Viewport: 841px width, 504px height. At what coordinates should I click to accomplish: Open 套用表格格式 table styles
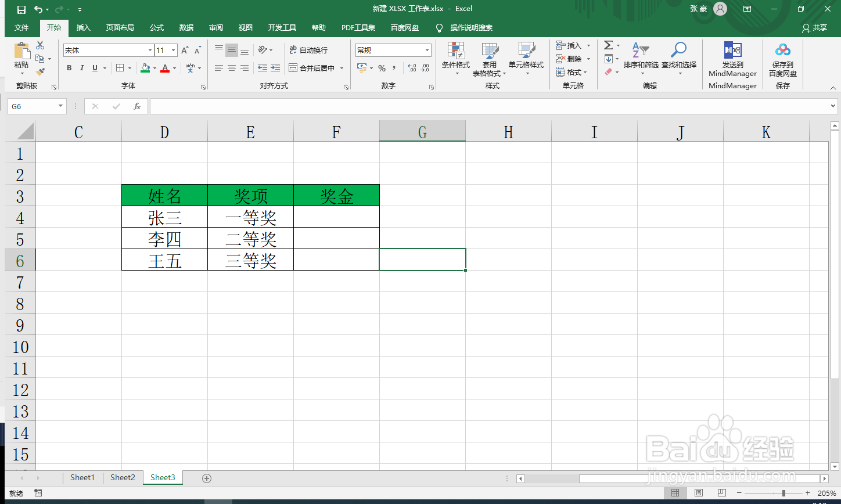click(489, 60)
